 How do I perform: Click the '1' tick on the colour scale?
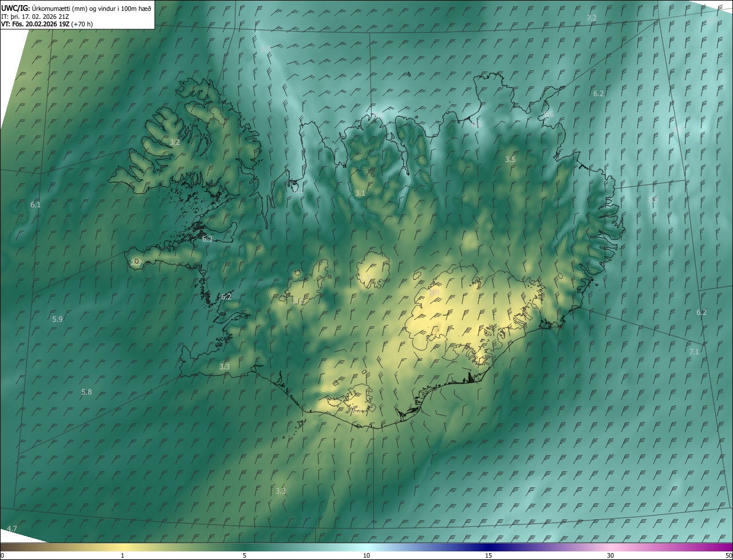123,556
